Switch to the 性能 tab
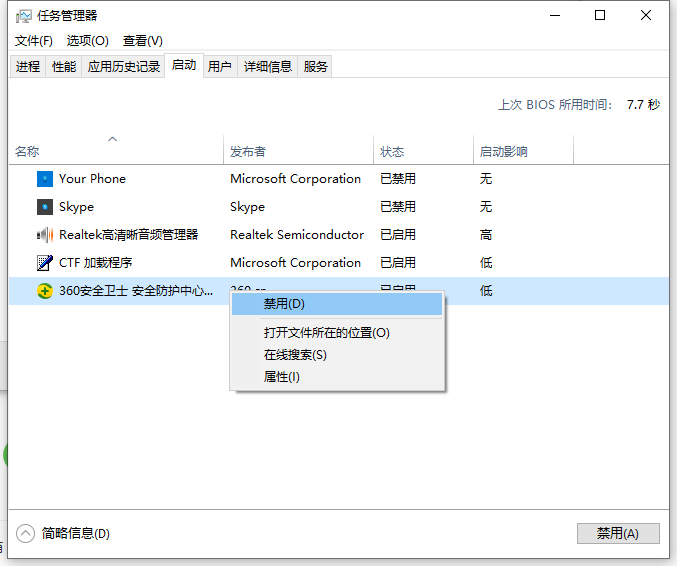677x566 pixels. [x=64, y=66]
